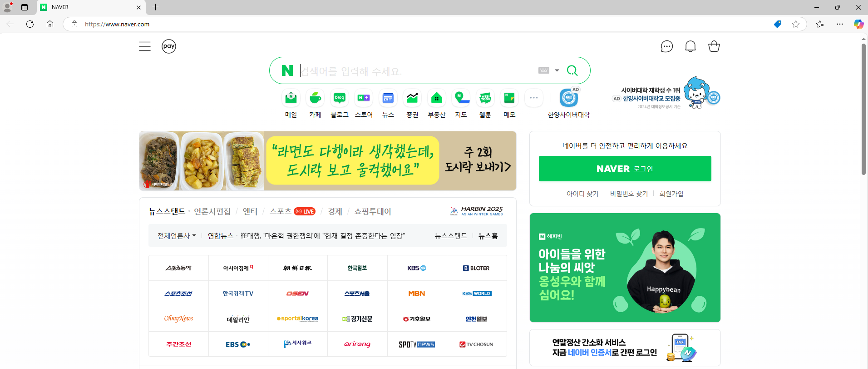Image resolution: width=868 pixels, height=369 pixels.
Task: Open the 뉴스 (News) shortcut icon
Action: (x=388, y=98)
